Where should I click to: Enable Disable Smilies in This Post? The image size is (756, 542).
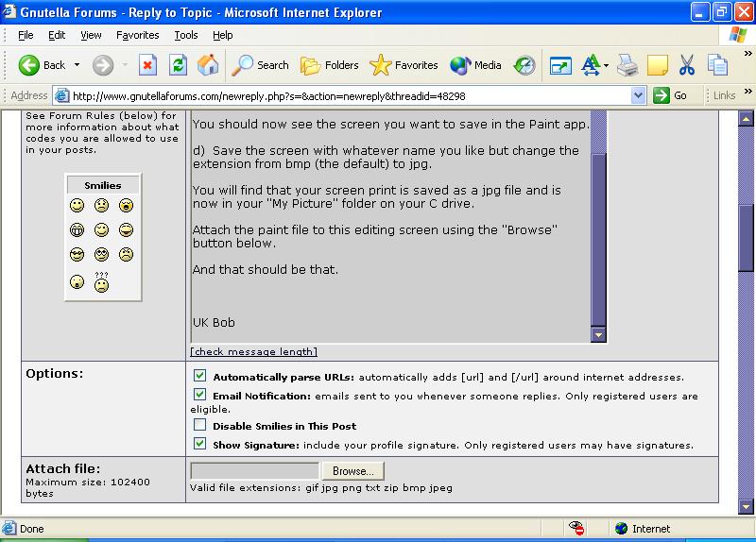click(x=199, y=425)
